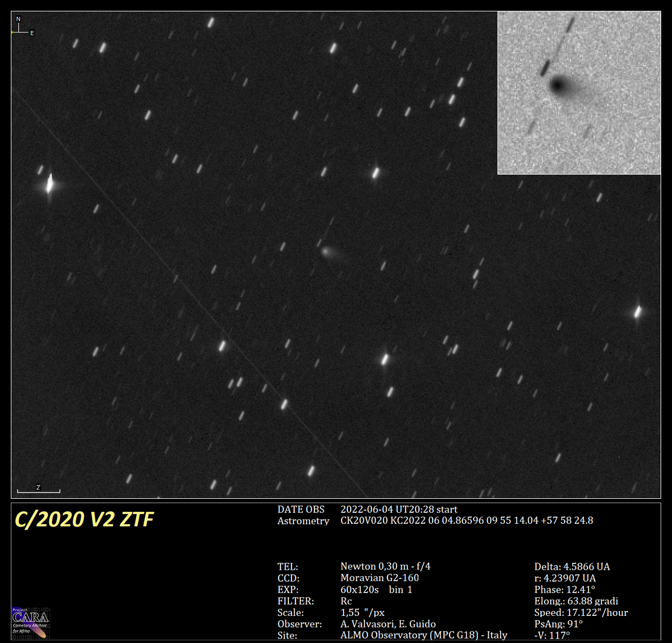The image size is (672, 643).
Task: Click the date '2022-06-04 UT20:28 start'
Action: click(x=399, y=510)
